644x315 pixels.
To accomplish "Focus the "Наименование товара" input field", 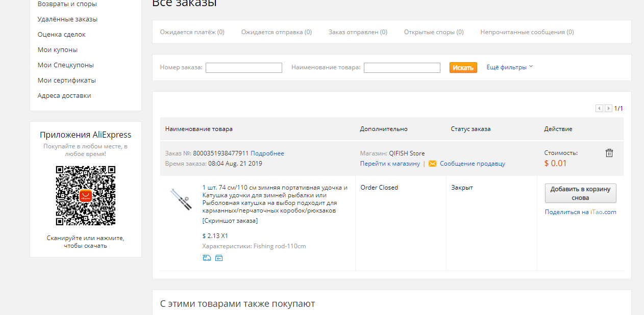I will point(402,68).
